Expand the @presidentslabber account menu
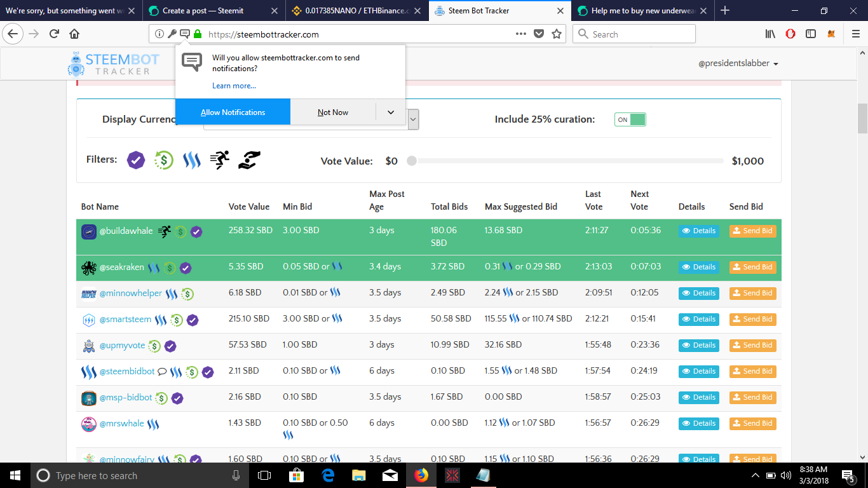868x488 pixels. click(x=738, y=64)
